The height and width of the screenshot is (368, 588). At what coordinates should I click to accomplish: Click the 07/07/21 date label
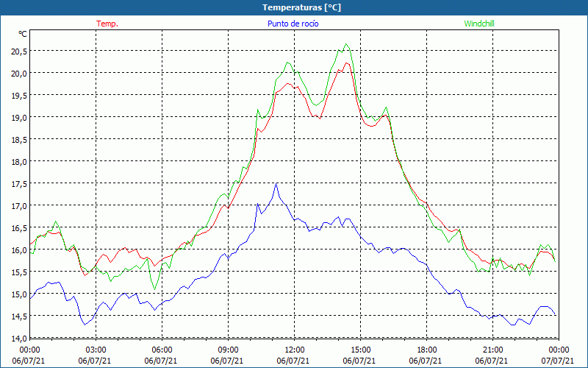(x=559, y=361)
